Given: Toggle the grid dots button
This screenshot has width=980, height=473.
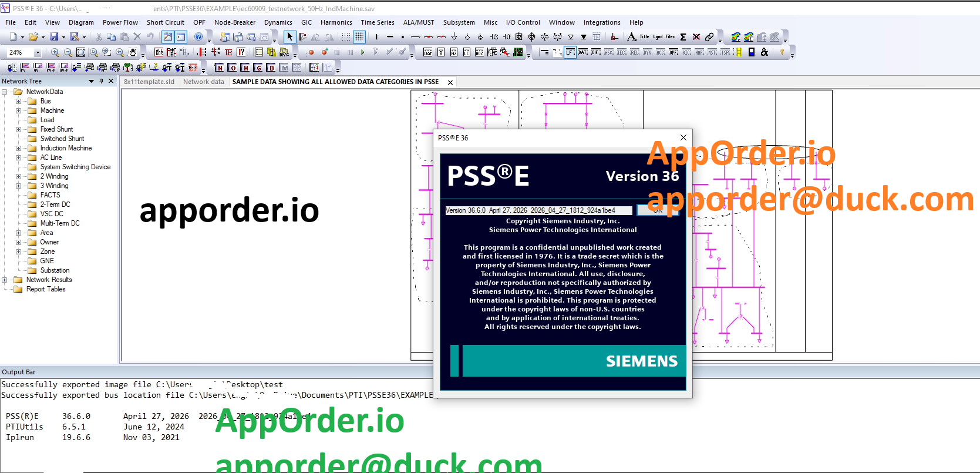Looking at the screenshot, I should pyautogui.click(x=346, y=37).
